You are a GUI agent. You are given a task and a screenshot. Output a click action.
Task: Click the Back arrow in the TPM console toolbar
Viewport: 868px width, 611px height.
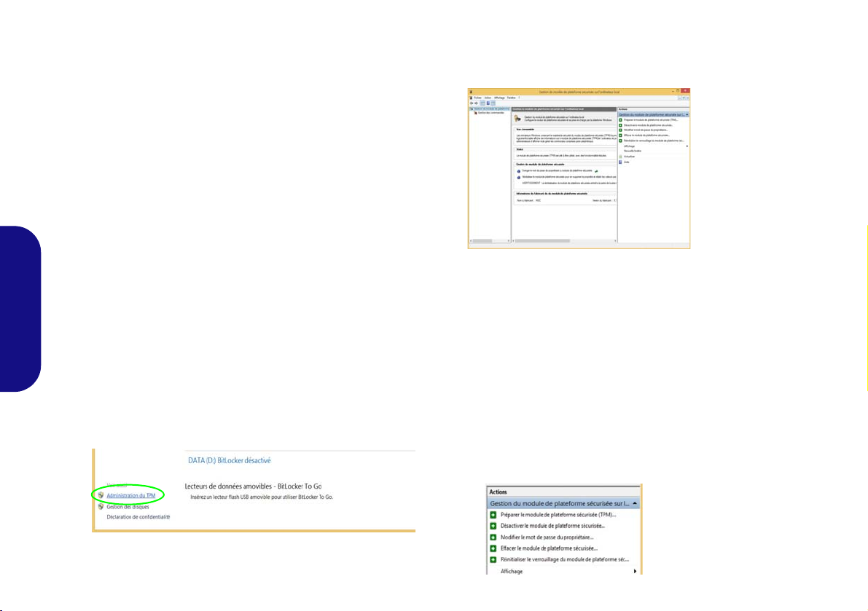pos(472,103)
